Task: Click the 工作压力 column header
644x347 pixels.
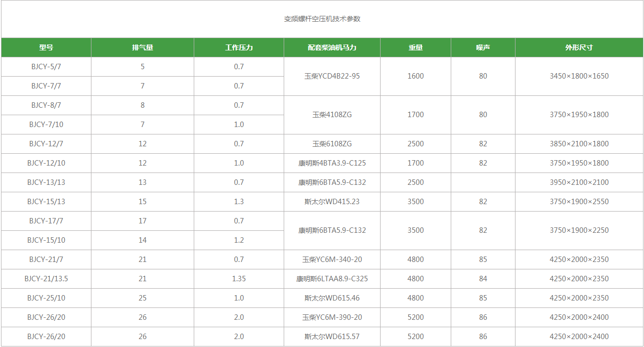Action: 239,48
